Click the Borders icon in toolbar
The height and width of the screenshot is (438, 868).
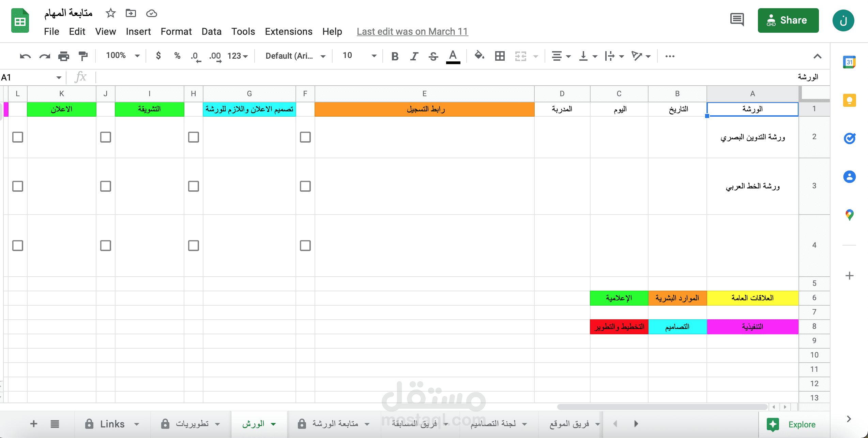point(499,56)
